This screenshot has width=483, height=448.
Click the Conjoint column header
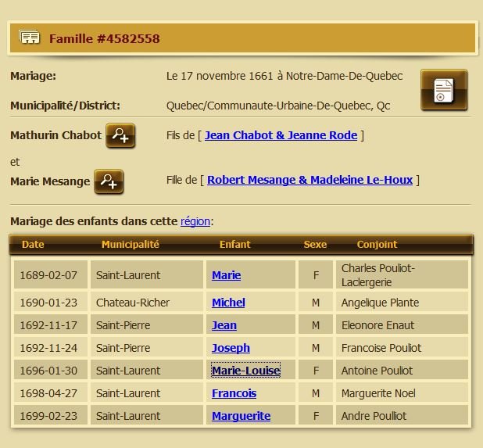pos(377,245)
